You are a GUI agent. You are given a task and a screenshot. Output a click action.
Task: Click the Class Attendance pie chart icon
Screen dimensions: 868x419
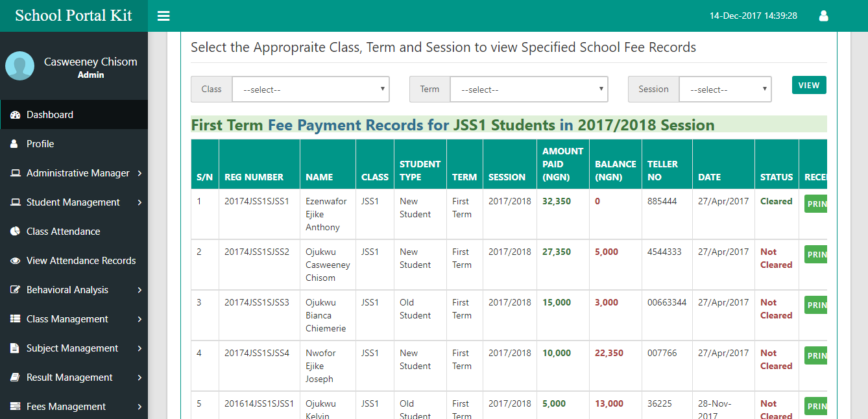(16, 232)
